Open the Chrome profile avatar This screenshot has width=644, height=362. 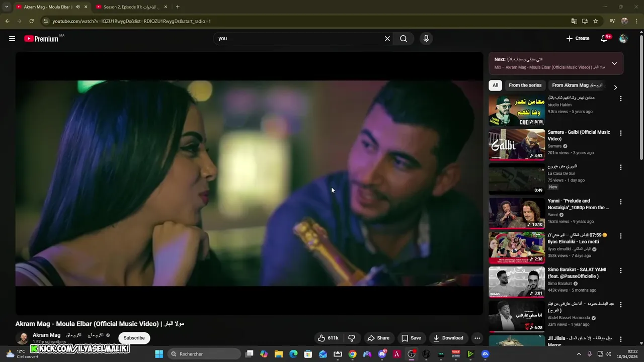[x=624, y=21]
